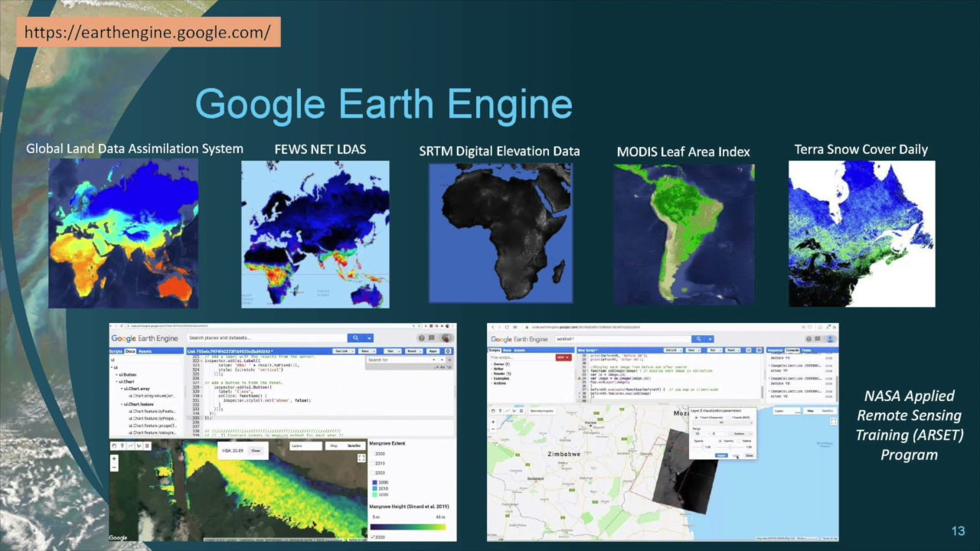Screen dimensions: 980x551
Task: Select line drawing tool on mangrove map
Action: 131,446
